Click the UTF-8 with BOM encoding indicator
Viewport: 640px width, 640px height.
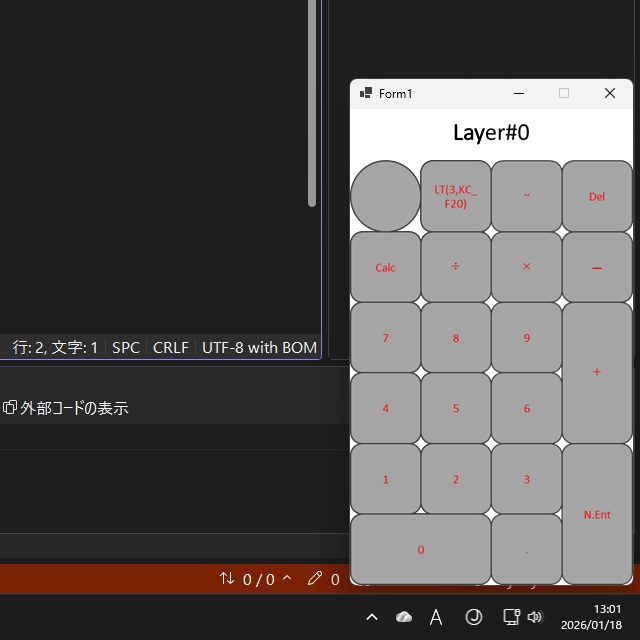coord(259,348)
